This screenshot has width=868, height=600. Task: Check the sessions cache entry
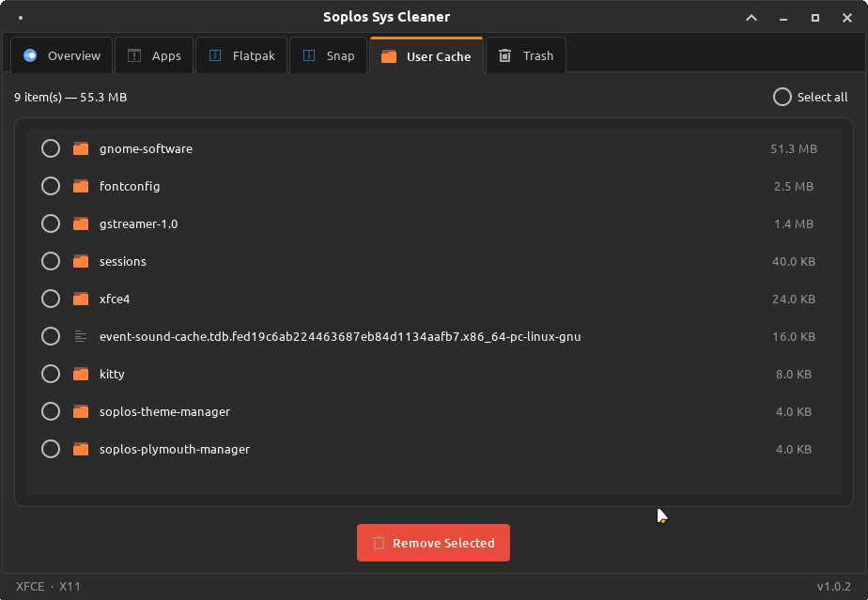tap(51, 261)
